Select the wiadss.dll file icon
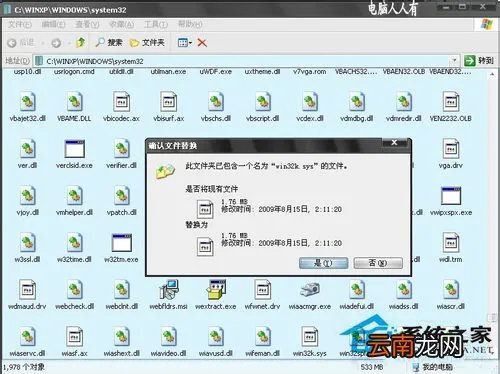Viewport: 500px width, 374px height. 404,290
